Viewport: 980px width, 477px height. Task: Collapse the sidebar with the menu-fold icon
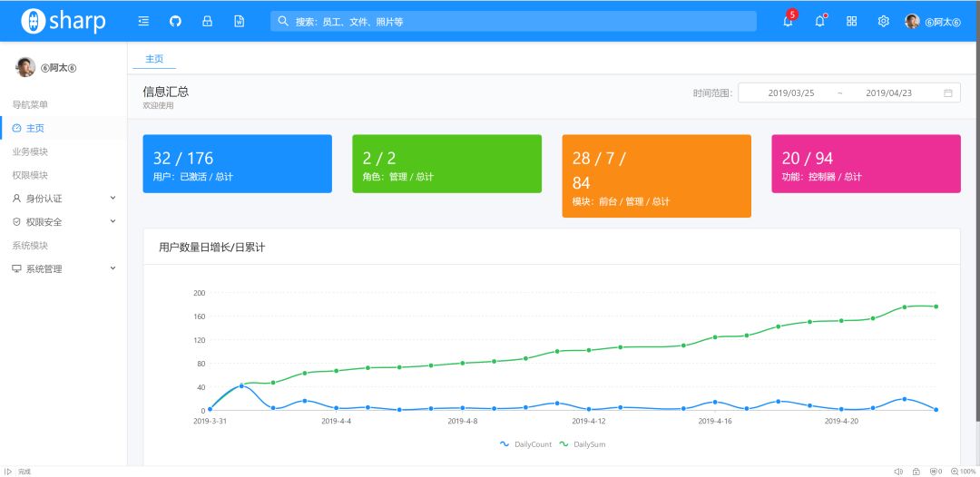click(143, 21)
